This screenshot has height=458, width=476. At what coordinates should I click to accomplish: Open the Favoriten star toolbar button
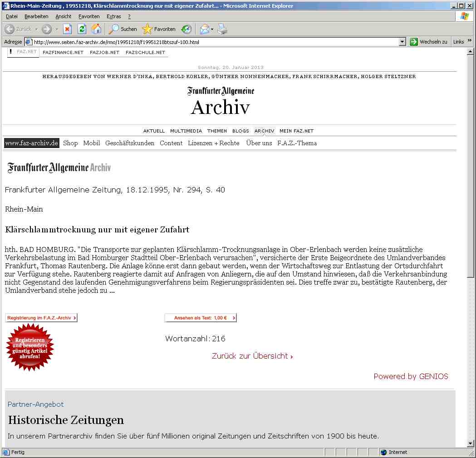(x=159, y=29)
